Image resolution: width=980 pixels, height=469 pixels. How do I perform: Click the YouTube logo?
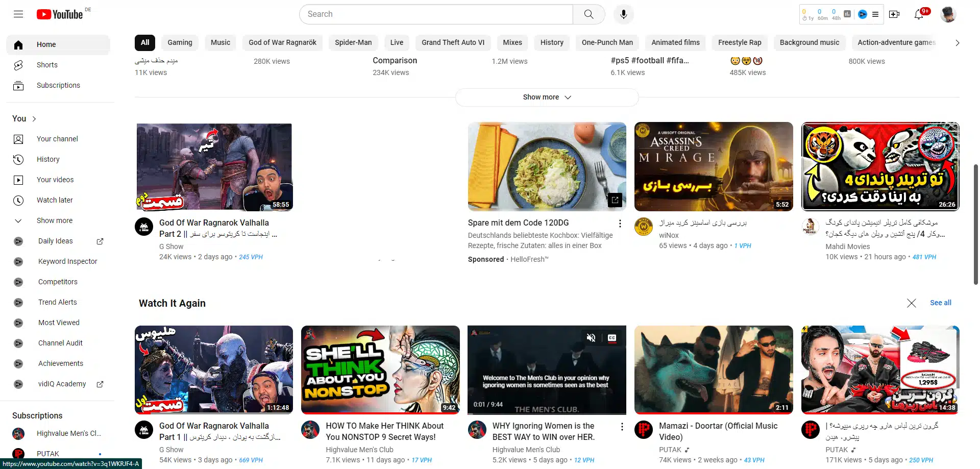[60, 14]
